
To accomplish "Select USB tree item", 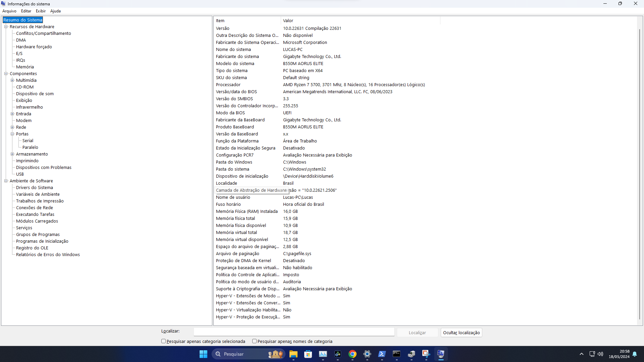I will tap(20, 174).
